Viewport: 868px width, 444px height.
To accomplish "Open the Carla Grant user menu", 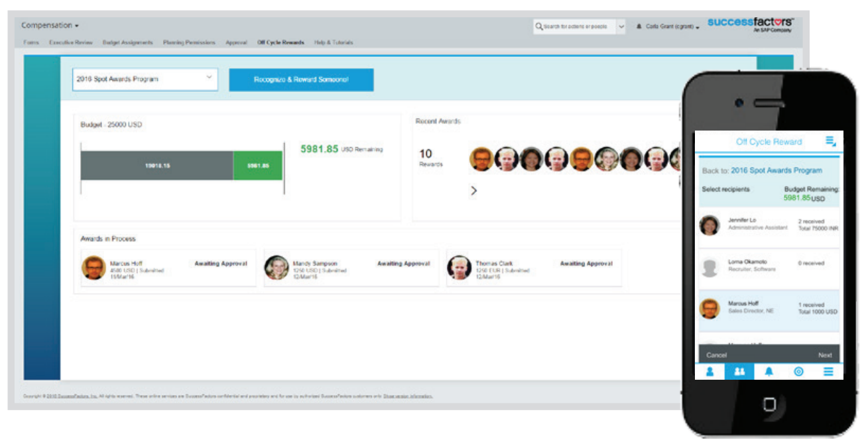I will click(668, 27).
